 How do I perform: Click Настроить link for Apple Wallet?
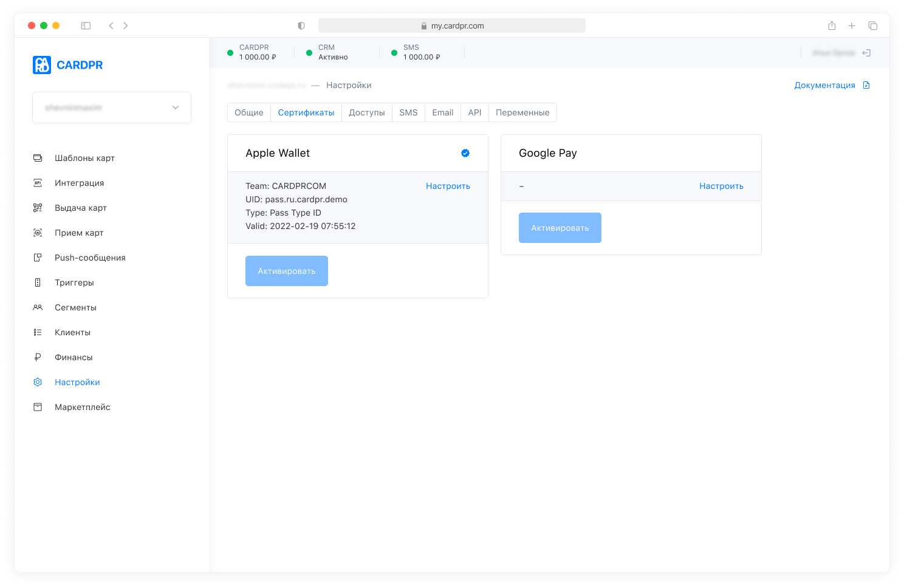click(448, 186)
